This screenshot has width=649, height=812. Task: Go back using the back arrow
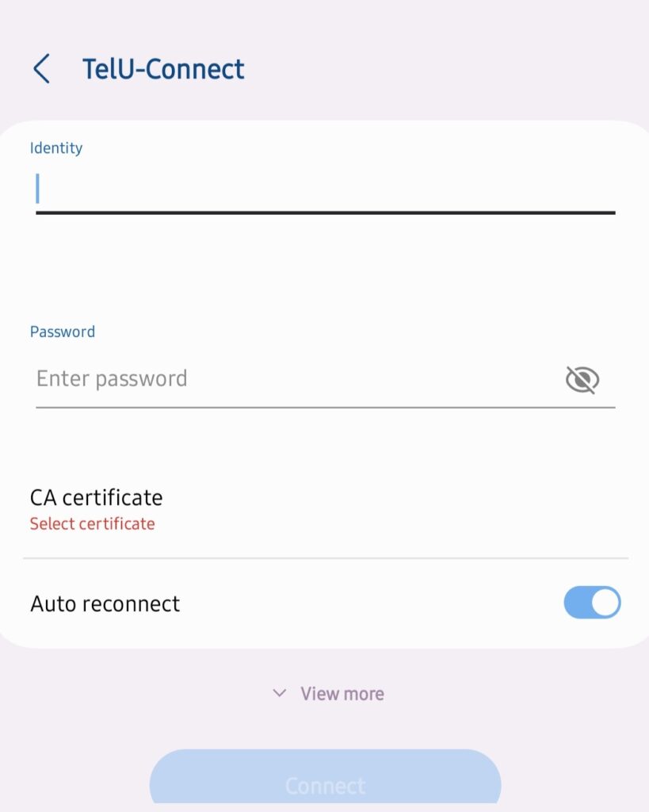(41, 68)
